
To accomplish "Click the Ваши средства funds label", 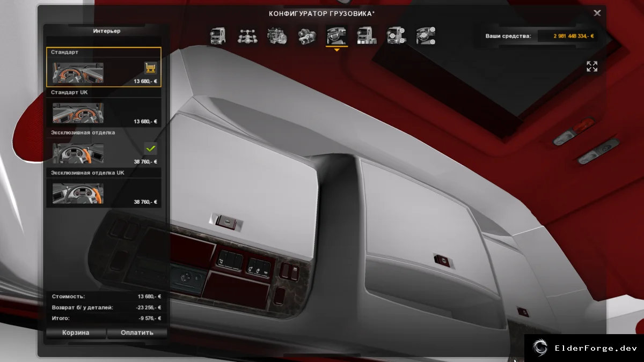I will [508, 36].
